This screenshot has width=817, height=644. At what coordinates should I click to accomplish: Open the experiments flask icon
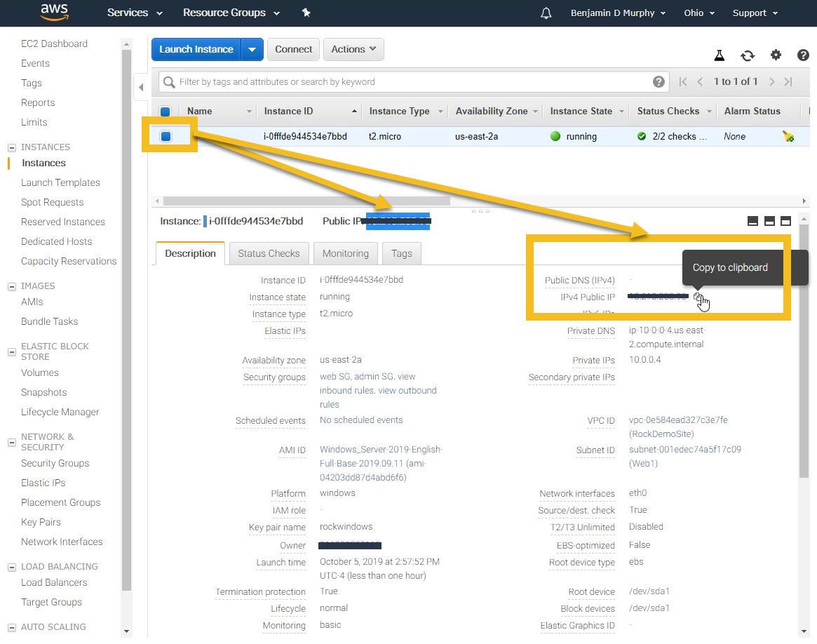[719, 55]
